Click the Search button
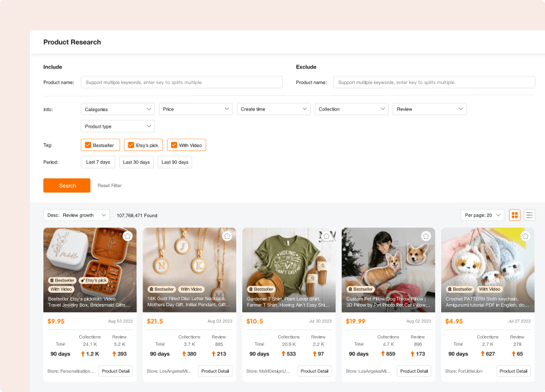The height and width of the screenshot is (392, 545). click(66, 185)
